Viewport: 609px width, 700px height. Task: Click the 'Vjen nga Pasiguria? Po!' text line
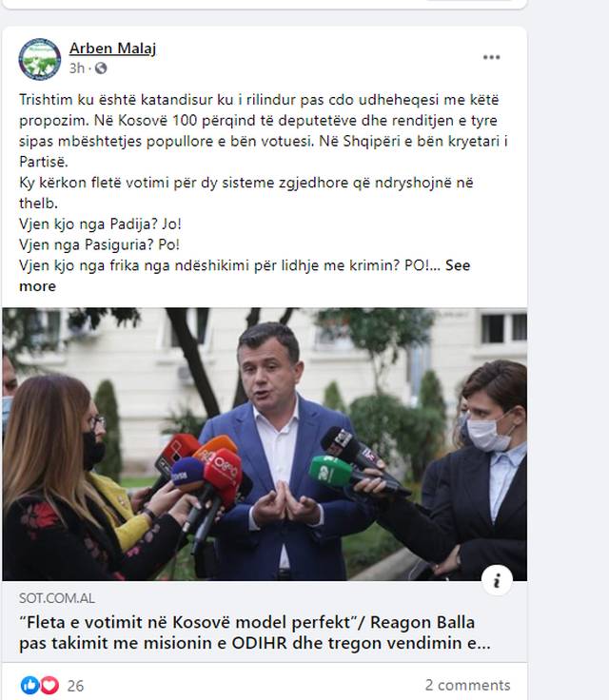[99, 244]
